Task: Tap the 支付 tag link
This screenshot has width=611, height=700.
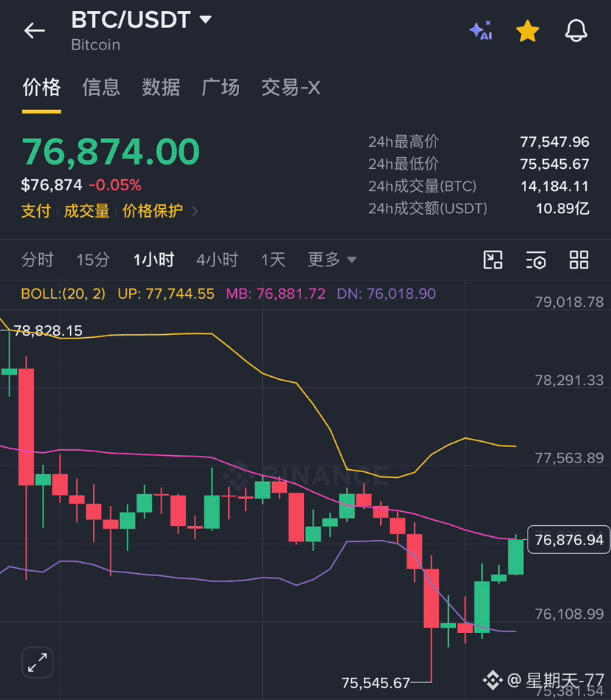Action: (x=36, y=211)
